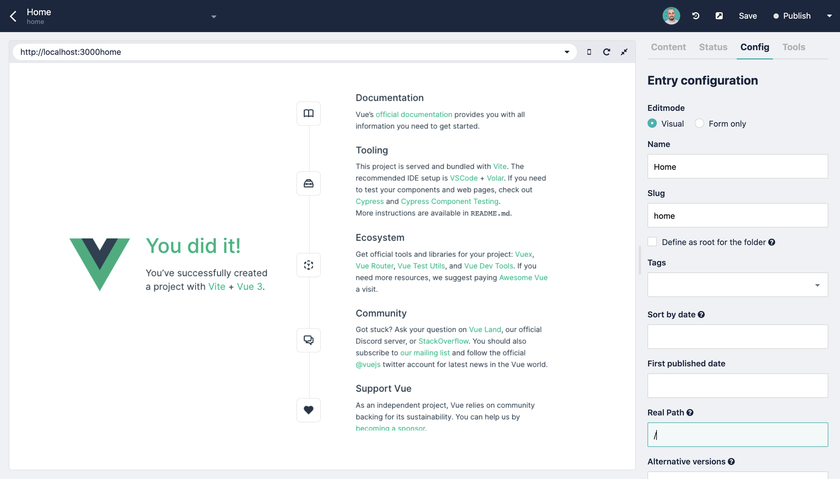Image resolution: width=840 pixels, height=479 pixels.
Task: Click the Slug input field
Action: (738, 215)
